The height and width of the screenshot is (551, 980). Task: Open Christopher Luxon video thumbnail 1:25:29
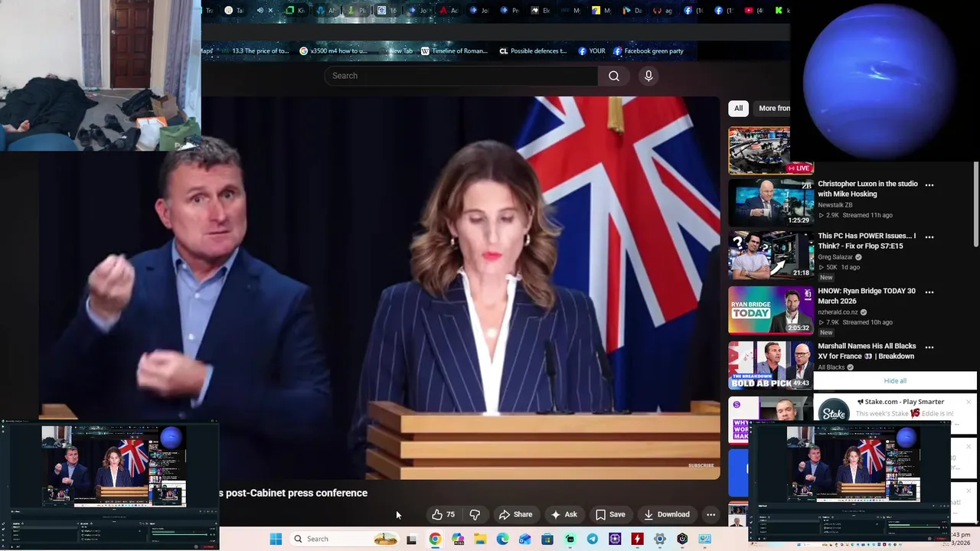pyautogui.click(x=770, y=203)
